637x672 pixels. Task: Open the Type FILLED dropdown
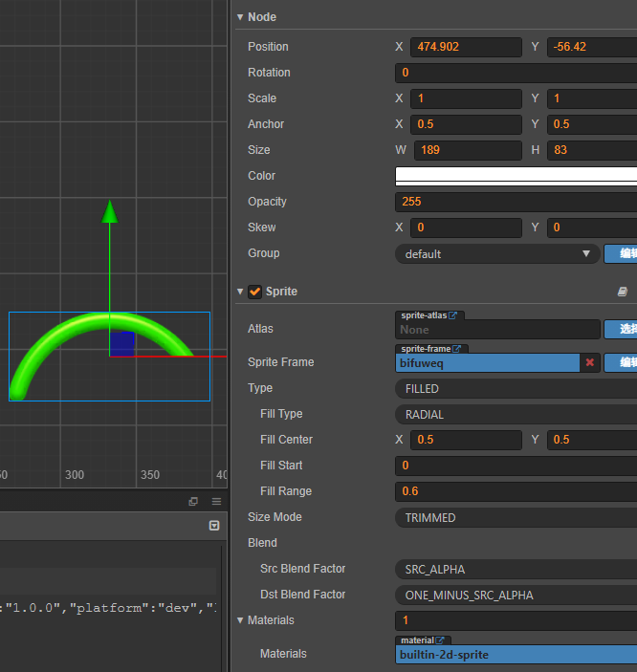click(x=516, y=389)
